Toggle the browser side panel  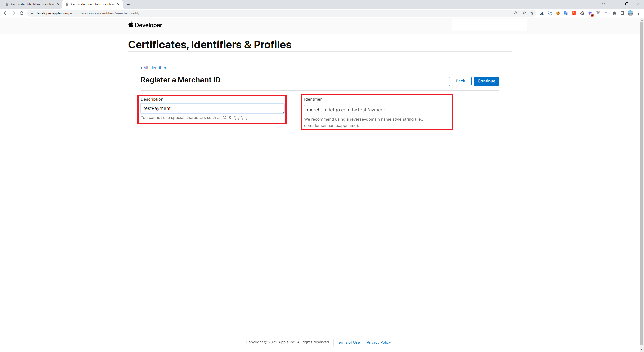click(x=622, y=13)
